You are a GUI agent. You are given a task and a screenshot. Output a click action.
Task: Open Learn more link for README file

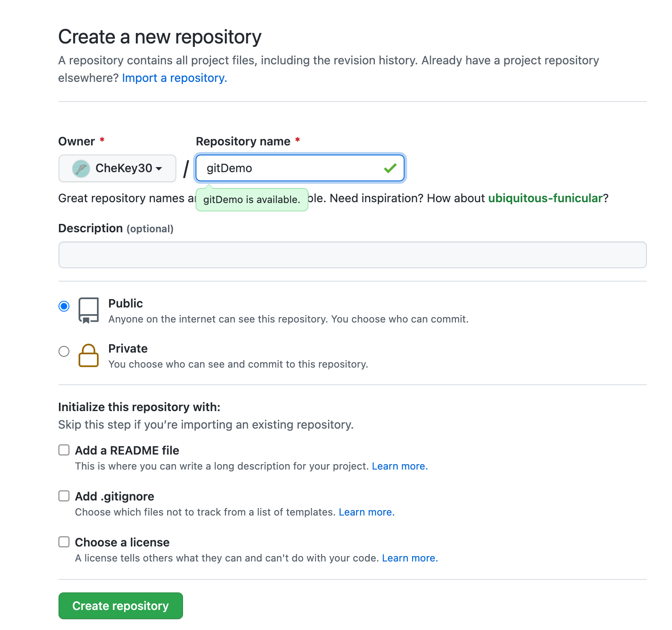pyautogui.click(x=400, y=466)
